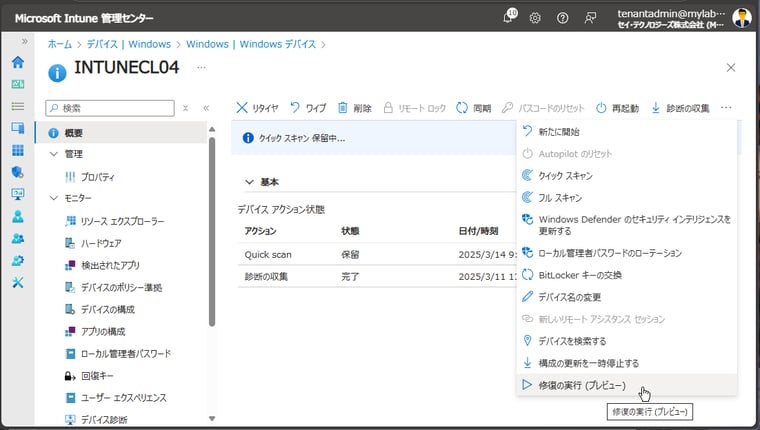Click リタイヤ (Retire) toolbar button
The image size is (760, 430).
[257, 108]
